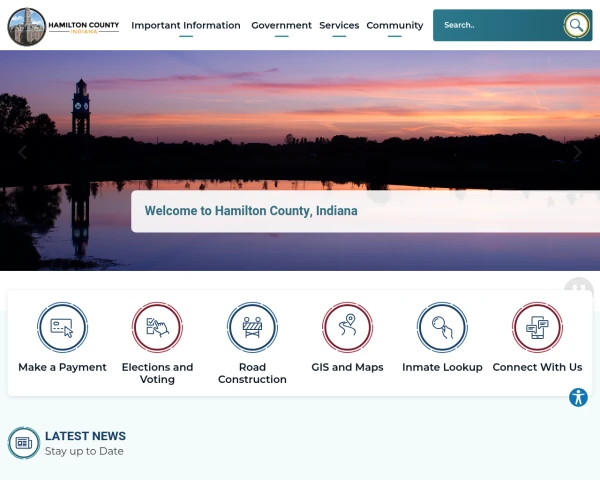
Task: Open the Community menu
Action: click(x=395, y=25)
